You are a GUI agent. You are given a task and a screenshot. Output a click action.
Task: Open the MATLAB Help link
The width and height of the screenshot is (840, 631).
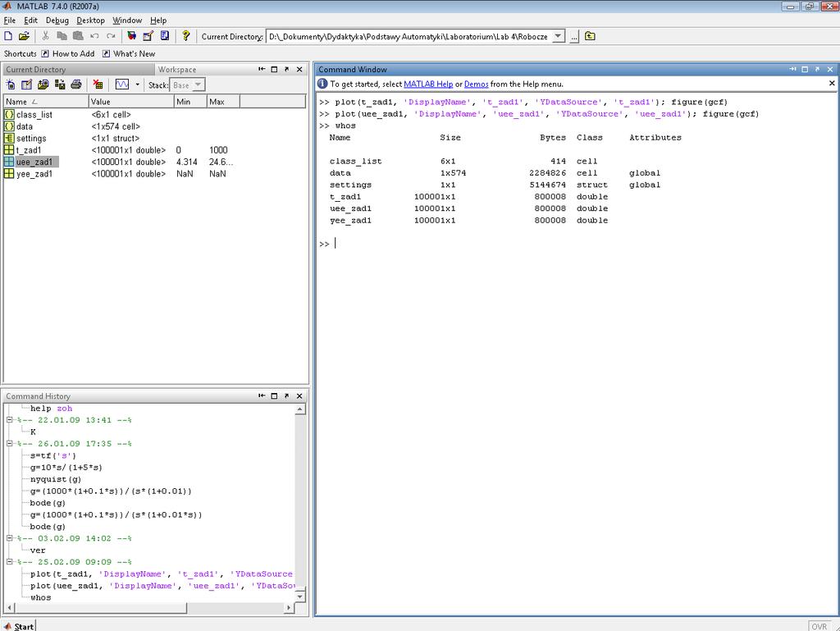pos(428,84)
